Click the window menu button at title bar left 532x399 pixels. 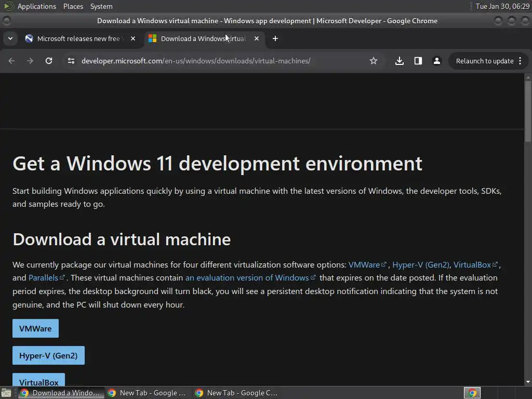(6, 21)
